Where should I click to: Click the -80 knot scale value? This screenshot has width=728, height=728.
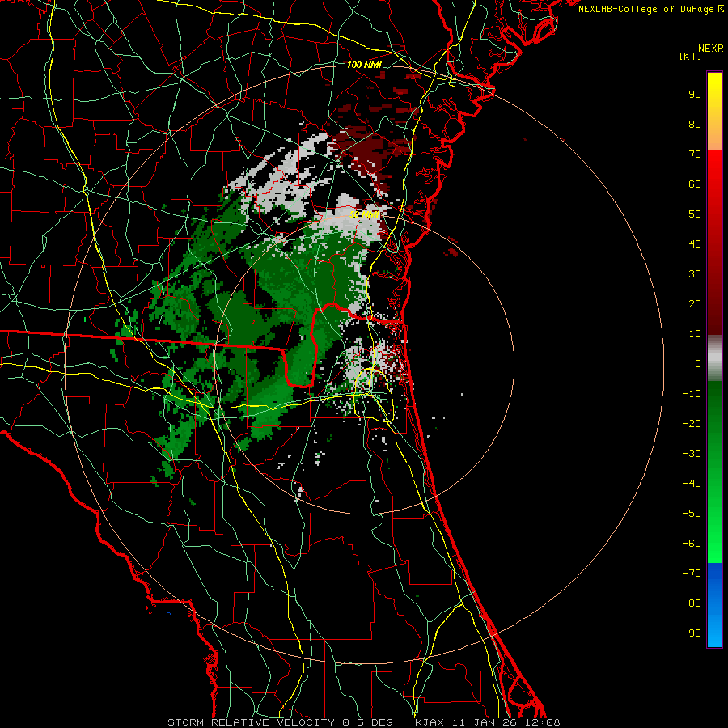[x=692, y=603]
